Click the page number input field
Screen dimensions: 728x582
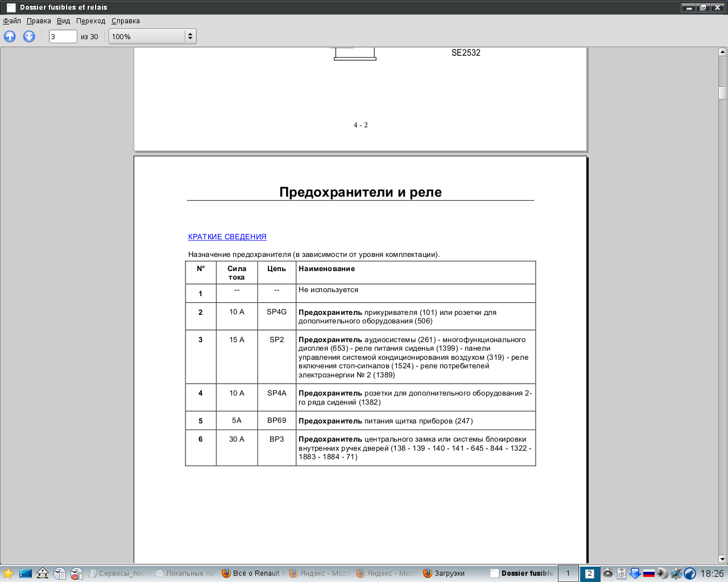tap(63, 36)
